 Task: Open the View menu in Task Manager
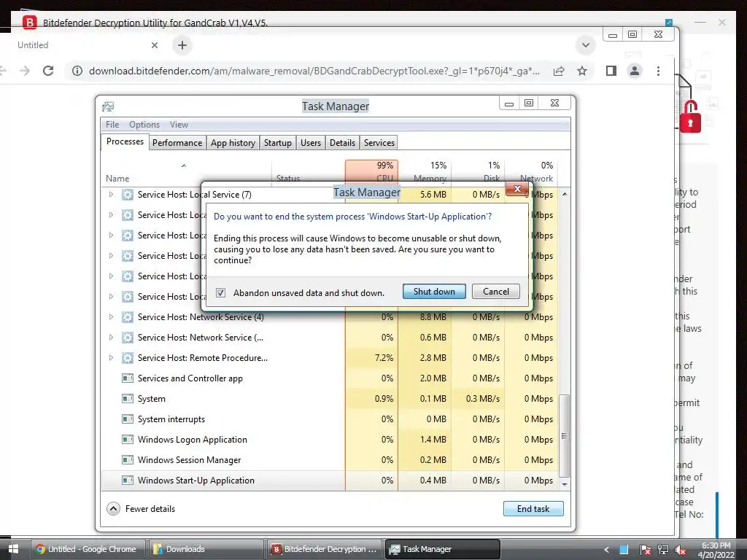tap(179, 124)
